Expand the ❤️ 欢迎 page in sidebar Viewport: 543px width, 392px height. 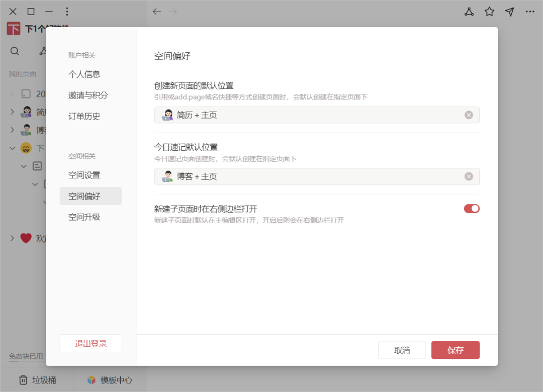tap(12, 238)
